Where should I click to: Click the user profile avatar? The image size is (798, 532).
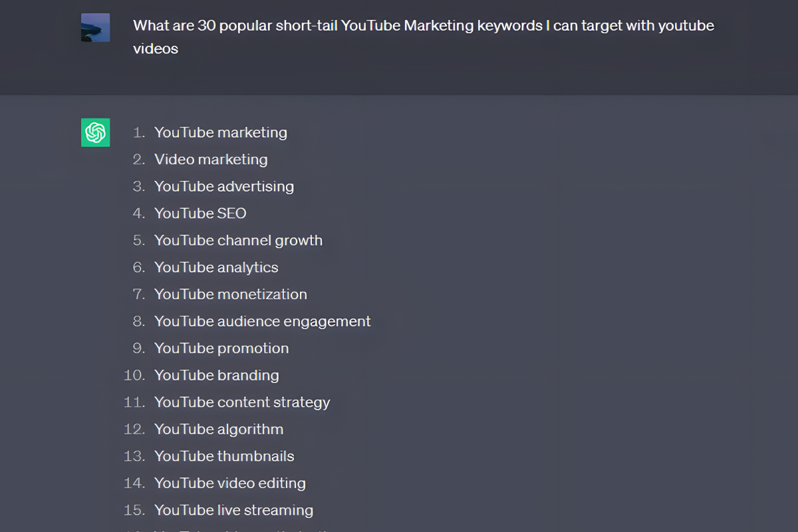pos(95,28)
